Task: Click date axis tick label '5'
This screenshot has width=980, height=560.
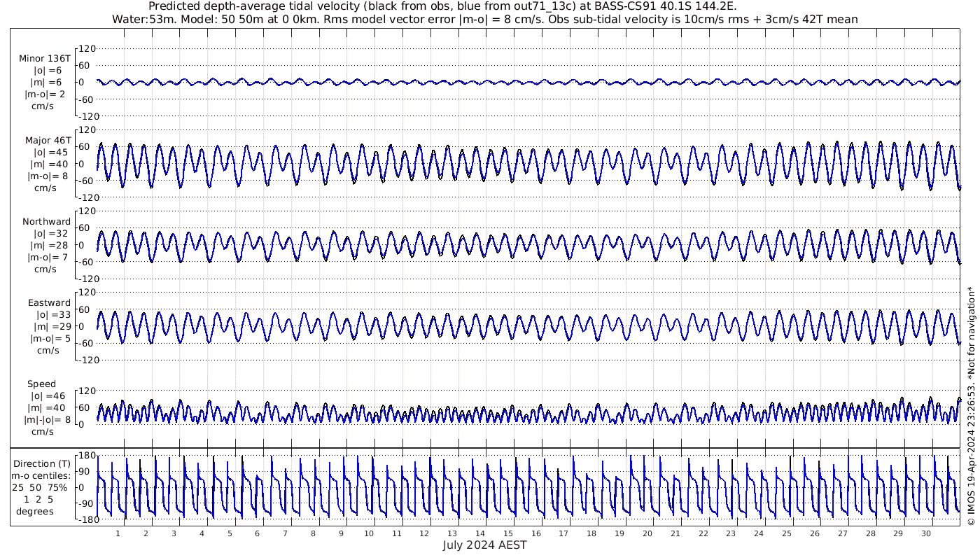Action: tap(230, 533)
